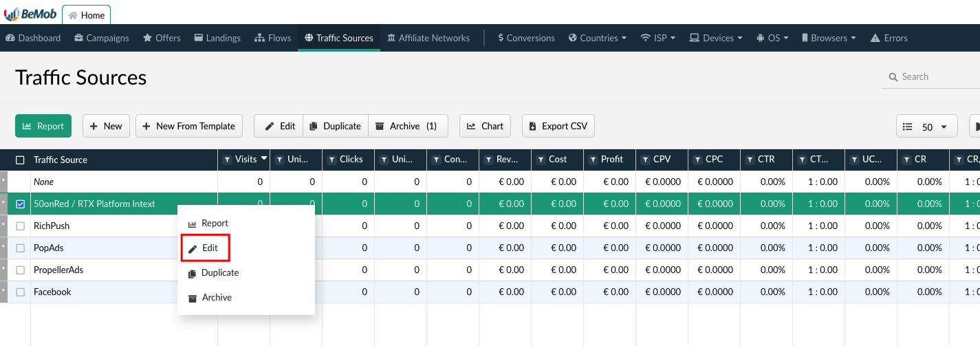This screenshot has width=980, height=346.
Task: Click the Cost column filter icon
Action: click(x=541, y=160)
